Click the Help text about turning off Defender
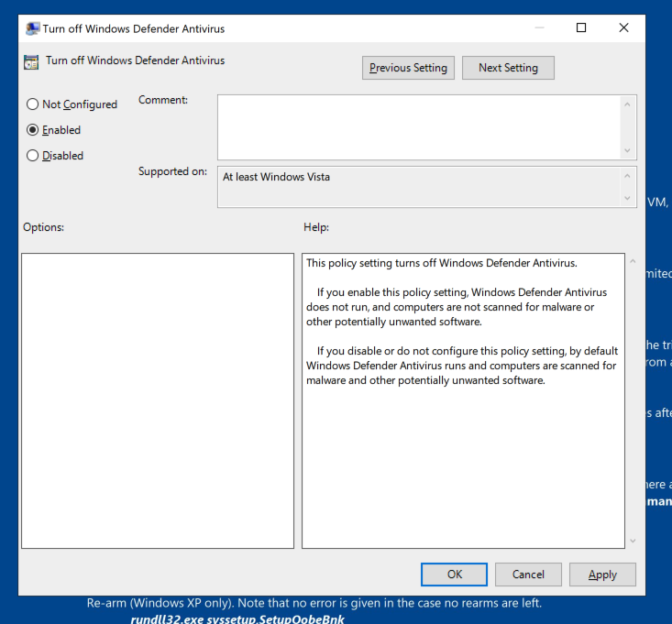Screen dimensions: 672x624 (x=441, y=263)
